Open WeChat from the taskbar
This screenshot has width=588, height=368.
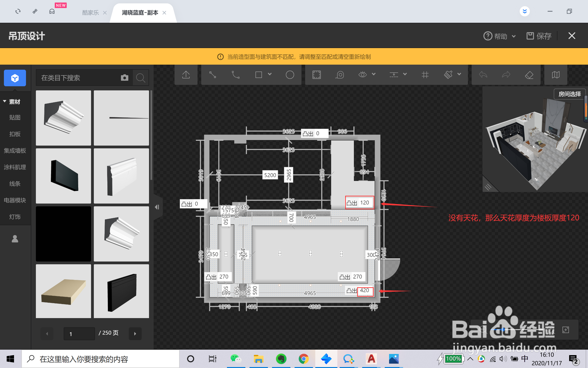pyautogui.click(x=235, y=359)
